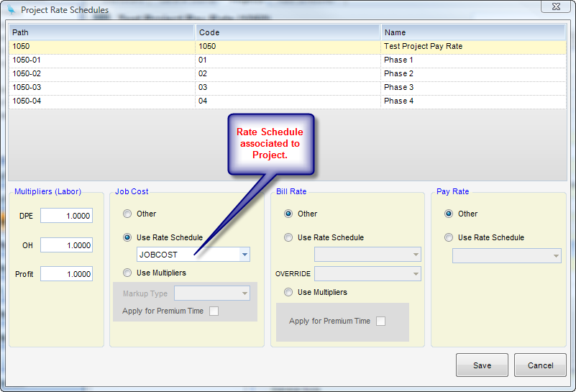576x392 pixels.
Task: Select Pay Rate 'Use Rate Schedule' option
Action: pos(449,237)
